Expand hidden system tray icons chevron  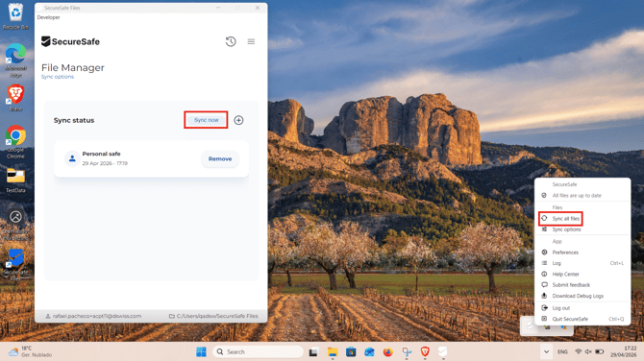pos(546,351)
